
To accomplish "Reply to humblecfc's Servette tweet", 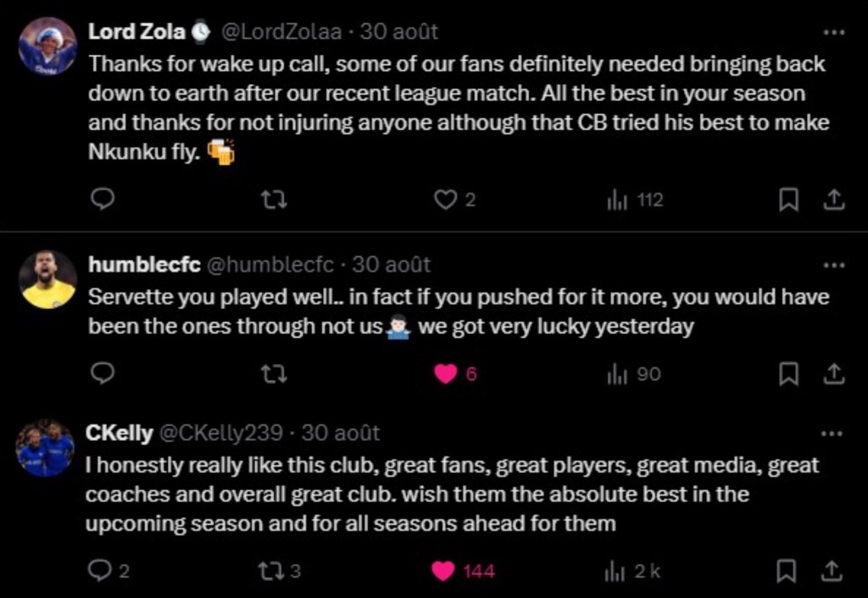I will (102, 373).
